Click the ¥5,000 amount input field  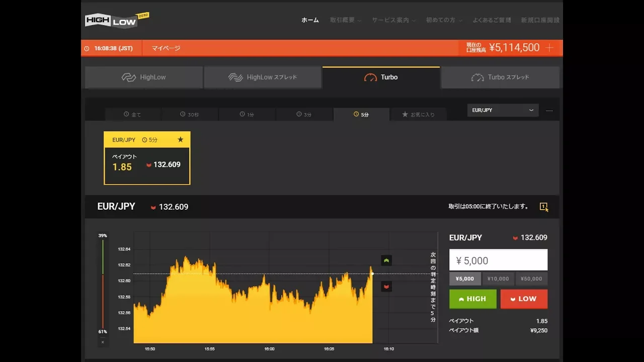click(498, 260)
